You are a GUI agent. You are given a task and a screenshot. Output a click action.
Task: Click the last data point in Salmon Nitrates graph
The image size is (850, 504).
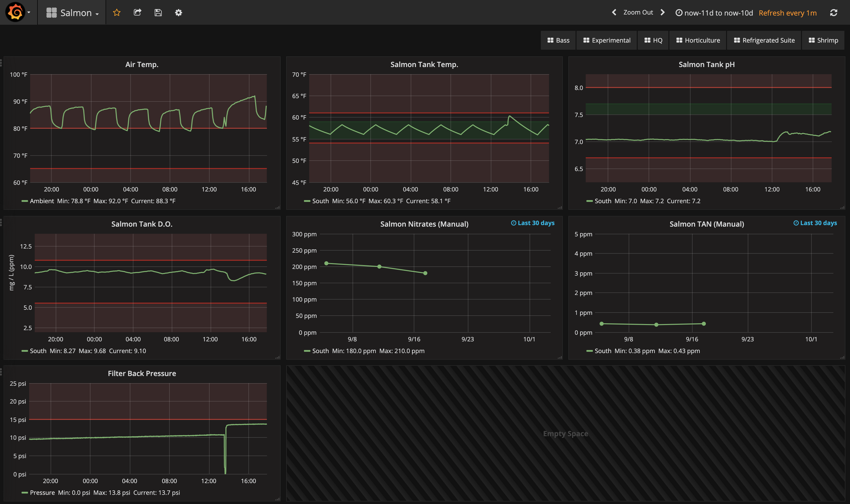tap(425, 273)
